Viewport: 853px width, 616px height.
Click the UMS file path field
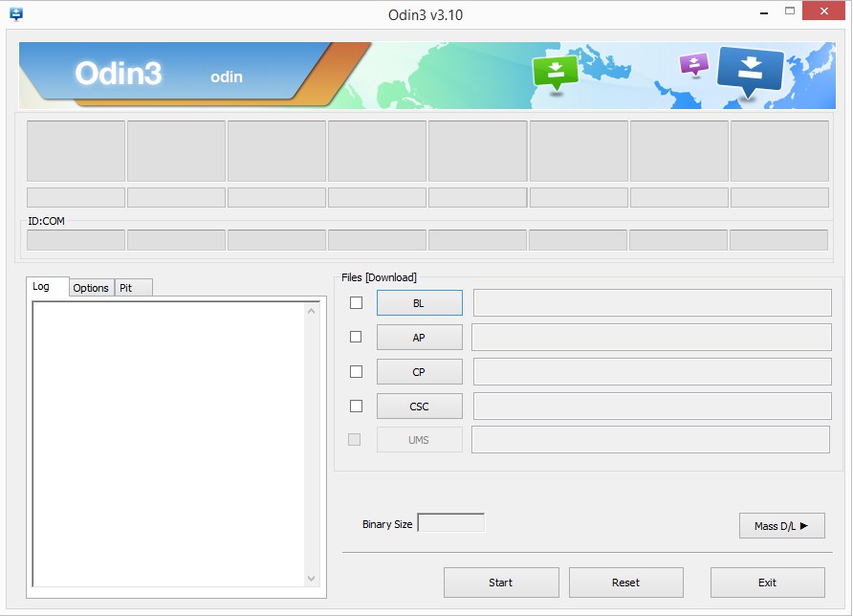650,440
